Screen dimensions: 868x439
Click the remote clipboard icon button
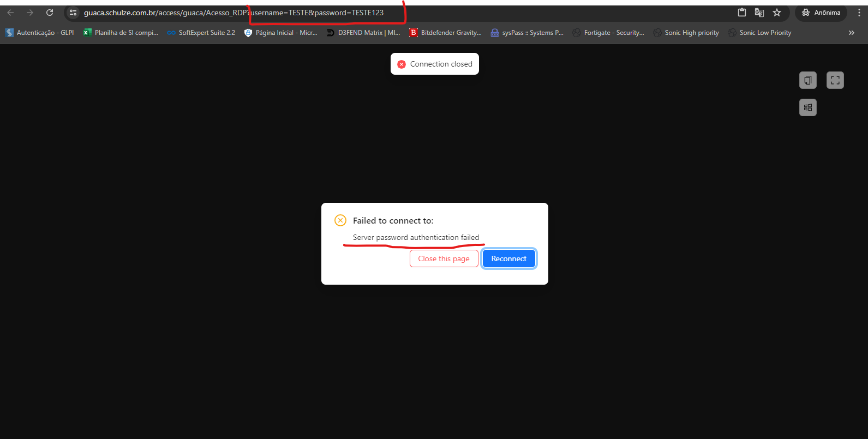[808, 80]
